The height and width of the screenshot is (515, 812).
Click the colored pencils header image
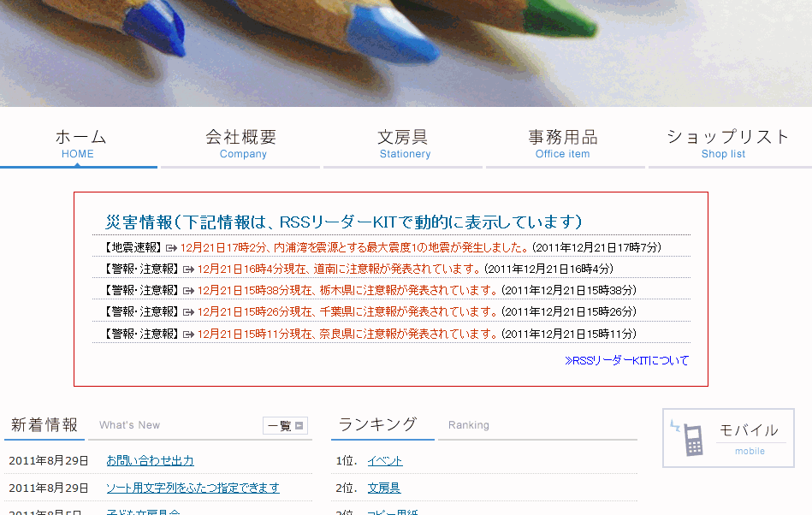click(x=406, y=53)
